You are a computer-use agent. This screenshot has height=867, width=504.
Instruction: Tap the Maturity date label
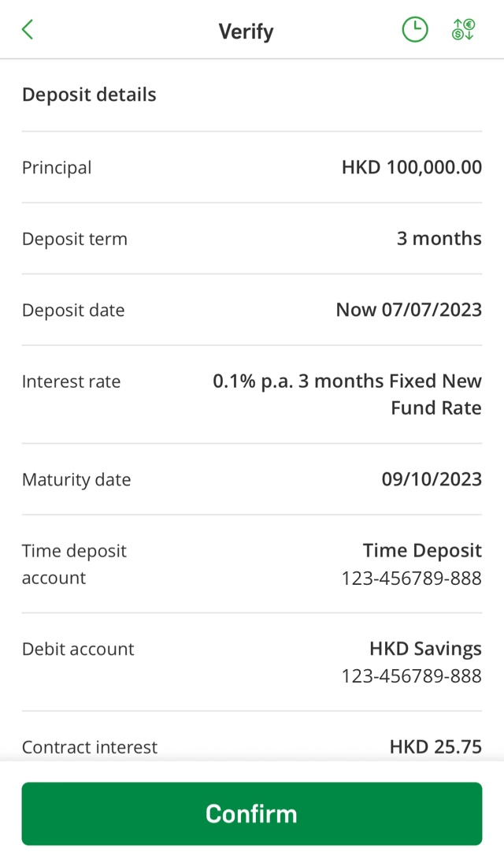(76, 480)
